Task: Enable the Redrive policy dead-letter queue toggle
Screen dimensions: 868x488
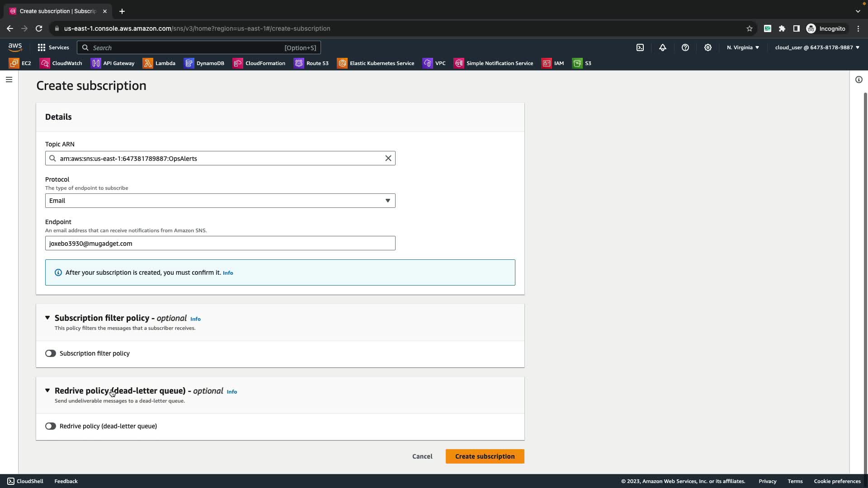Action: click(x=51, y=426)
